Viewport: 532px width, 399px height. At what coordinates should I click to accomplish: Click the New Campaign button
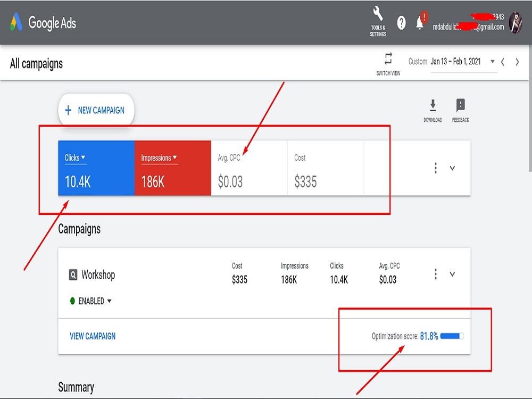(96, 110)
